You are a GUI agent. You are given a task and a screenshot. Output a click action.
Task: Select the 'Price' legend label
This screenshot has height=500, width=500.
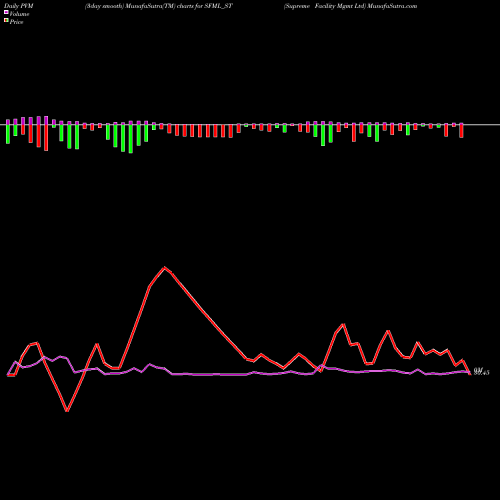tap(16, 22)
